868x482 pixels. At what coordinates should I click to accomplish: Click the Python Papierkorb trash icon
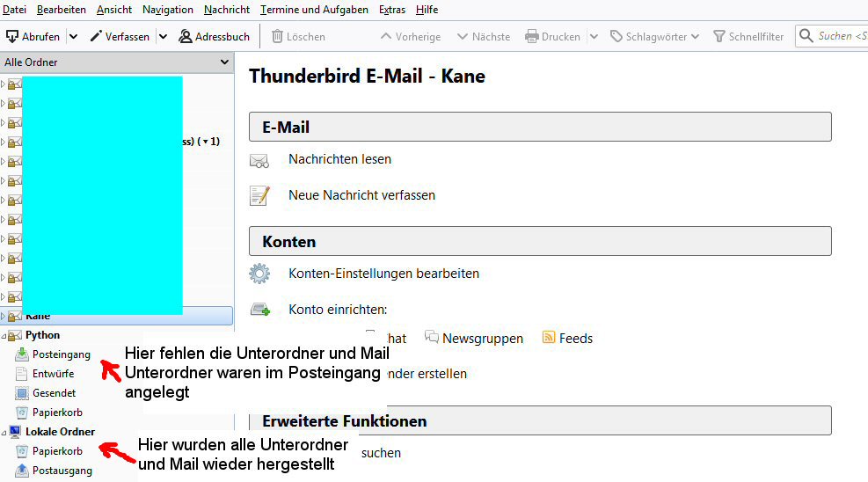(22, 413)
